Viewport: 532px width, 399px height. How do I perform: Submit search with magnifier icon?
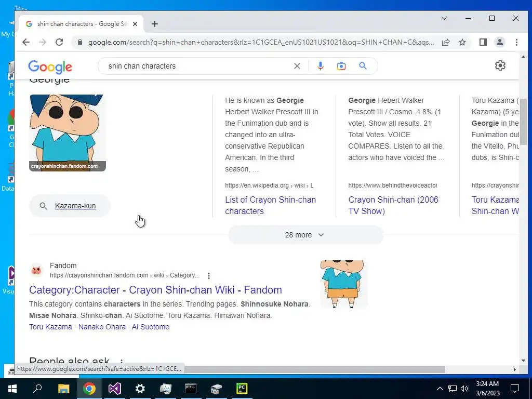coord(363,66)
